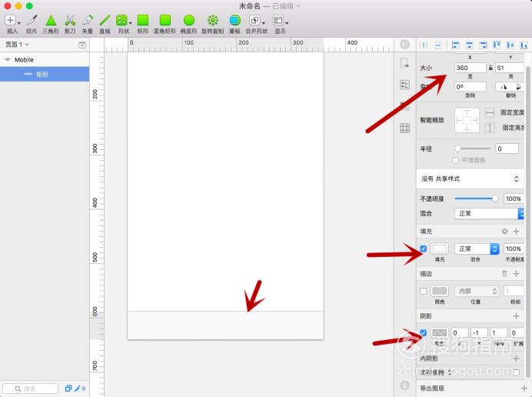Adjust the 半径 radius slider
Screen dimensions: 532x397
(458, 148)
